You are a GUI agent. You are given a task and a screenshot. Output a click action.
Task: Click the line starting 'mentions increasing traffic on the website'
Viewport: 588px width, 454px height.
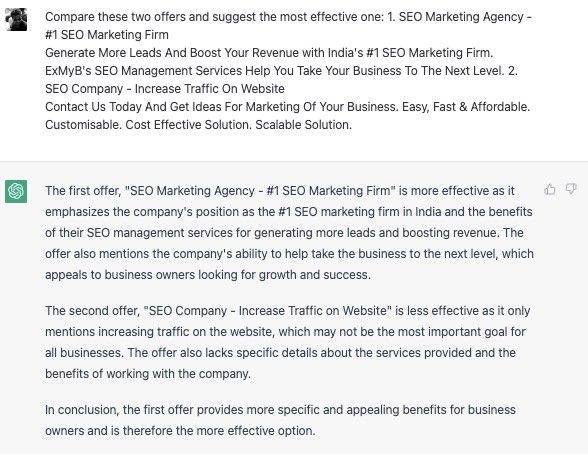(x=285, y=332)
